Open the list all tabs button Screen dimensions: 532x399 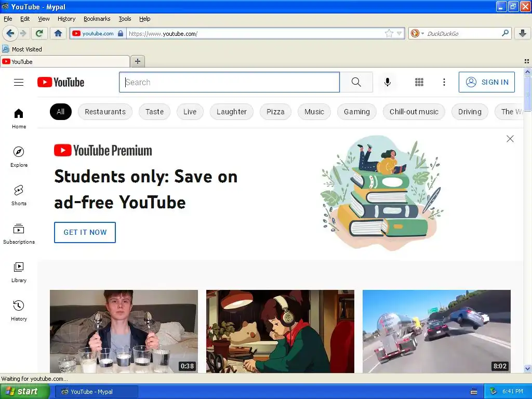pos(527,61)
